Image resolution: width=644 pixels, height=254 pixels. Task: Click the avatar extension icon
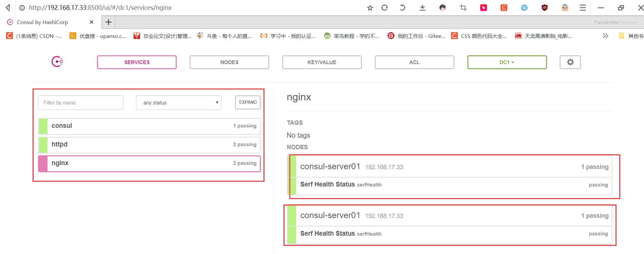pyautogui.click(x=443, y=7)
